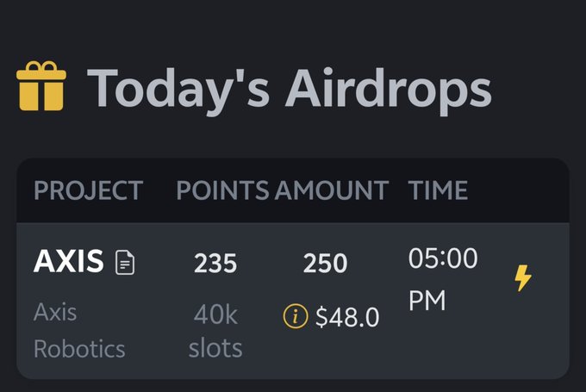Image resolution: width=586 pixels, height=392 pixels.
Task: Click the 05:00 PM time
Action: click(443, 279)
